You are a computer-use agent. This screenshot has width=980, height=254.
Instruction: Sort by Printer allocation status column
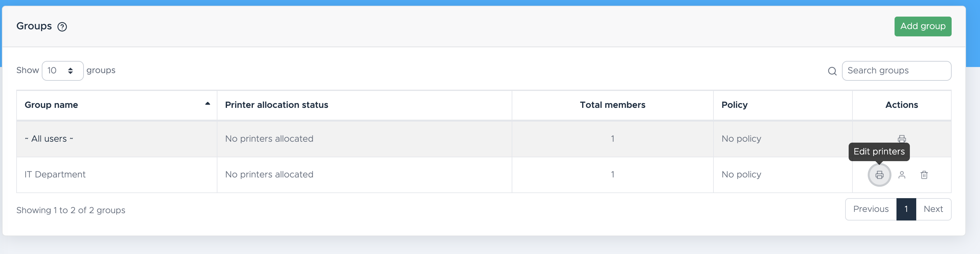click(276, 105)
